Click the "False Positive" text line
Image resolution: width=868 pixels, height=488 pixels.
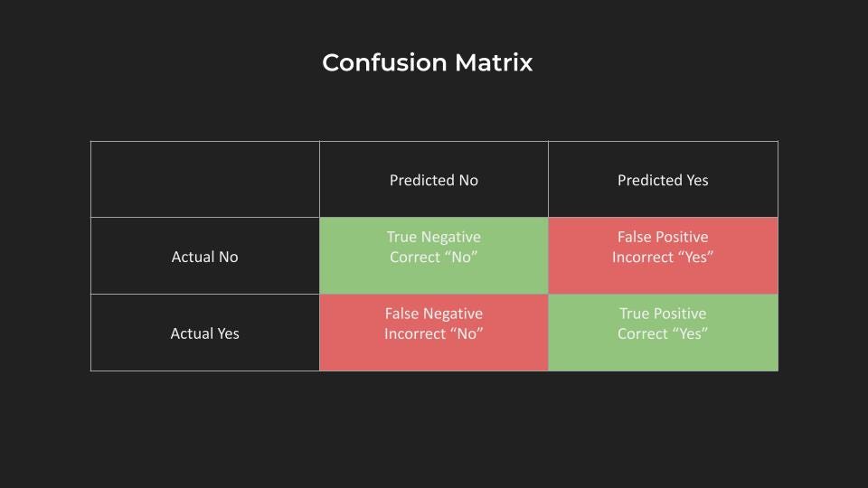pos(663,237)
